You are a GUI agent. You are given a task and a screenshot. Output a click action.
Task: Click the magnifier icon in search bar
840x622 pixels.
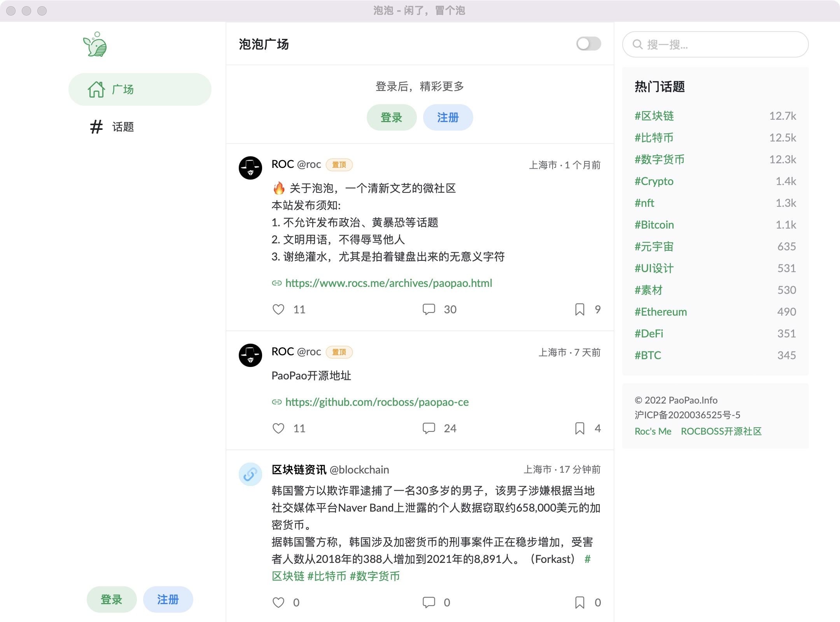pyautogui.click(x=637, y=45)
